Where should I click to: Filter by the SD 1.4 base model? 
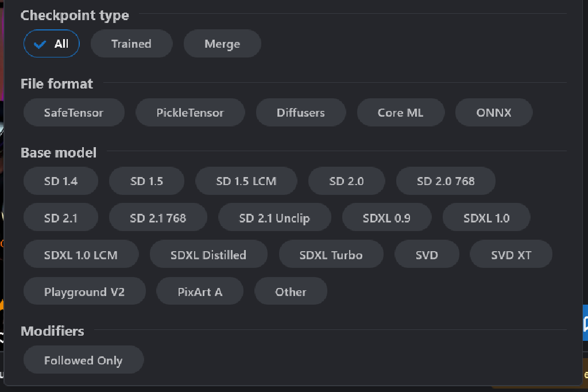60,180
